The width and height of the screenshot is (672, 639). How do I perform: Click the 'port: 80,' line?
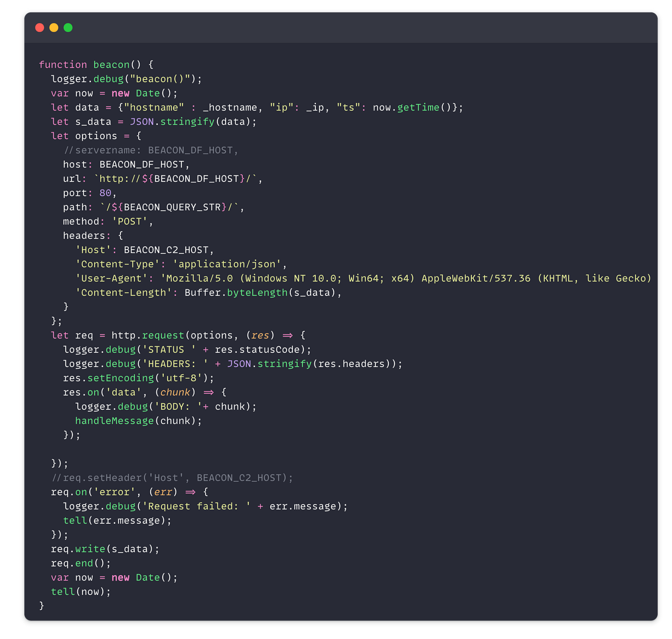coord(90,193)
